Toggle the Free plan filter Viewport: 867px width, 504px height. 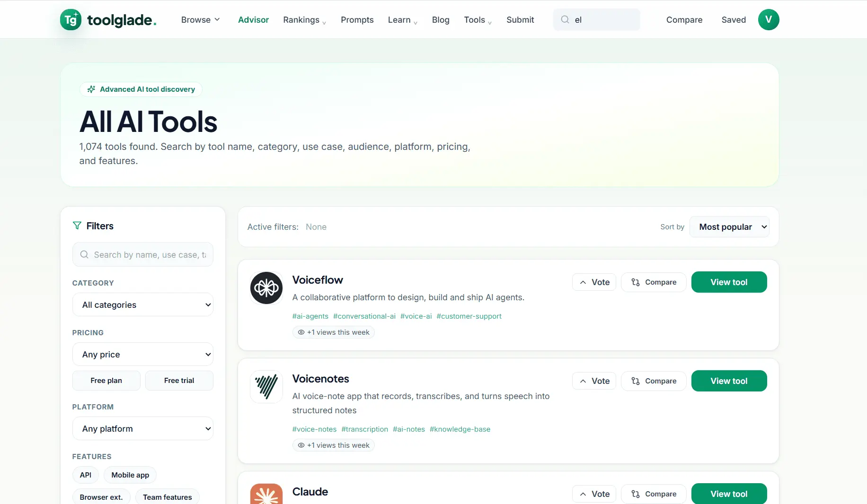[x=106, y=381]
